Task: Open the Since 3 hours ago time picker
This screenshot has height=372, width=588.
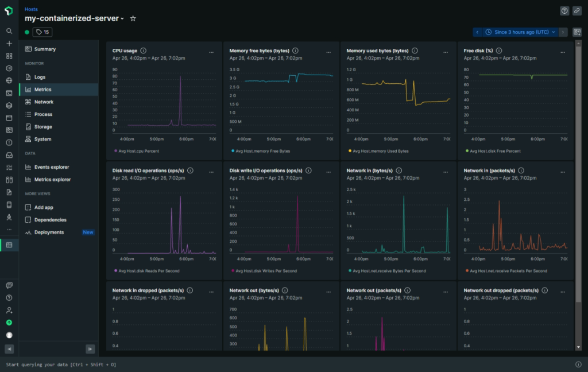Action: (520, 32)
